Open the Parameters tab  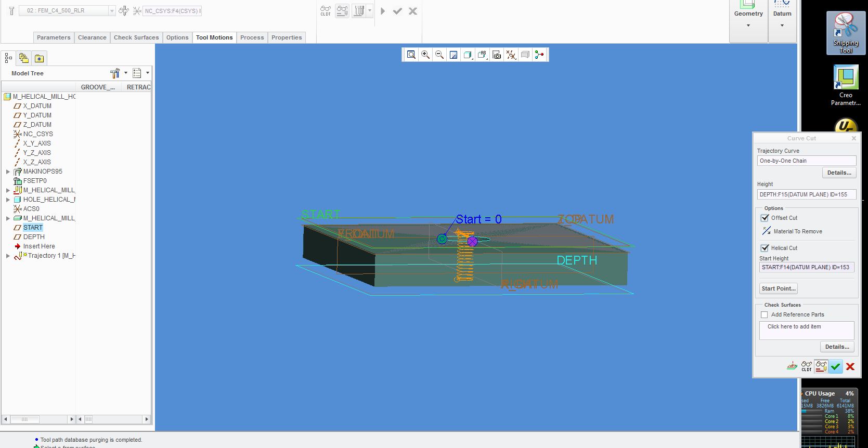(x=54, y=37)
